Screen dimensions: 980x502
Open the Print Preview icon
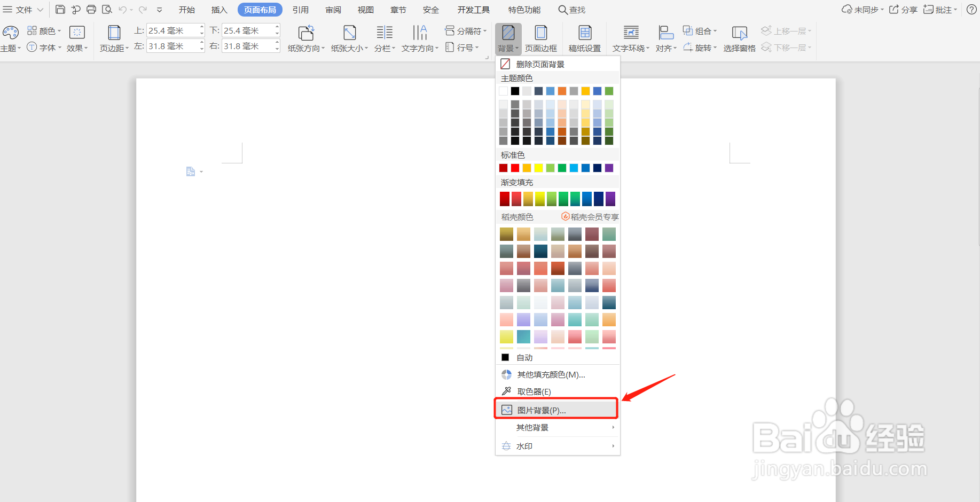coord(107,10)
